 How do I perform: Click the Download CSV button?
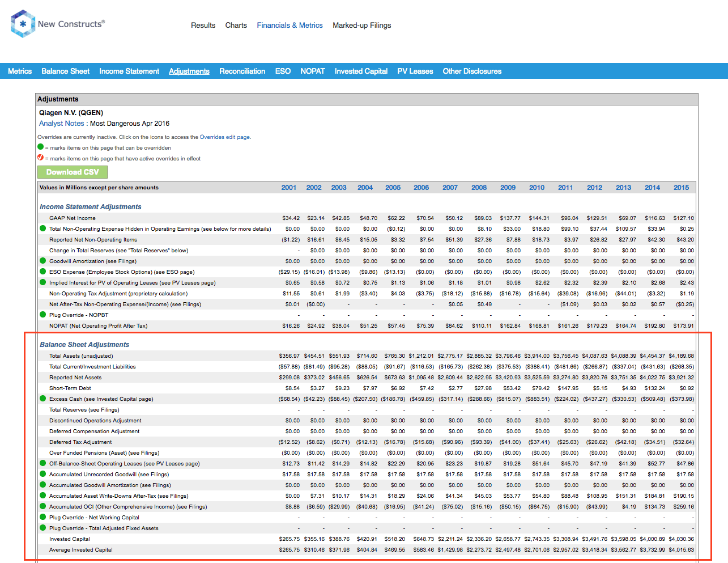pyautogui.click(x=73, y=172)
